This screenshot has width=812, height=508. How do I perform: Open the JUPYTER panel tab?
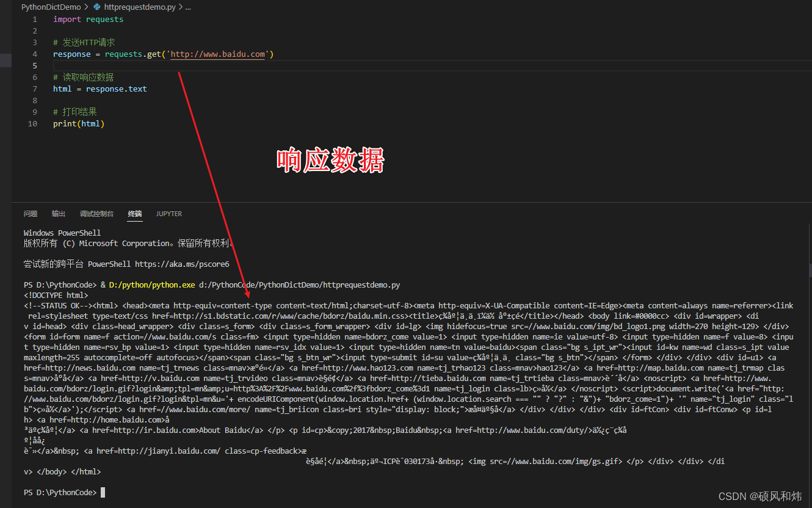pyautogui.click(x=169, y=214)
